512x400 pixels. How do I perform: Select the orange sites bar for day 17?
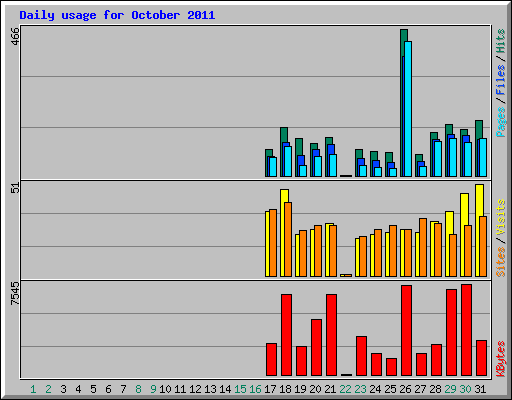[273, 243]
